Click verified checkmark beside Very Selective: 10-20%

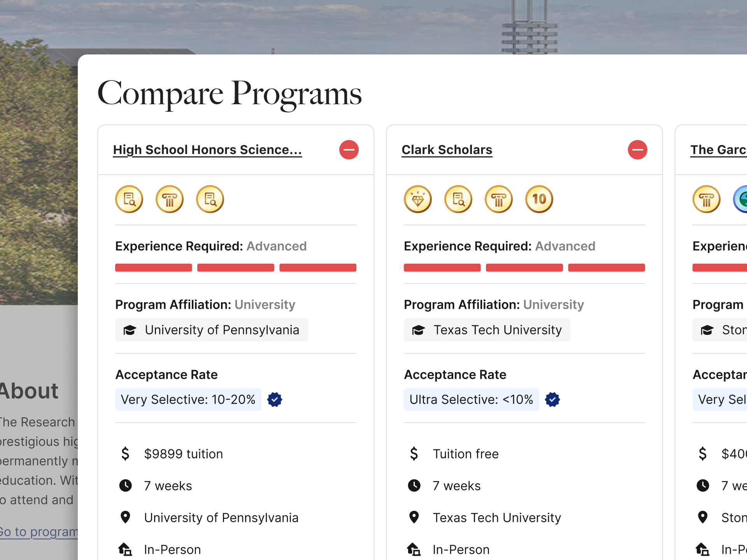[275, 399]
